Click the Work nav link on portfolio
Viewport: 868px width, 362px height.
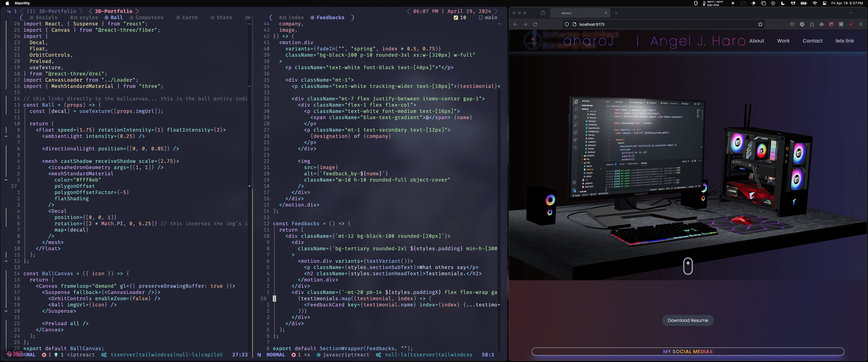(x=784, y=40)
